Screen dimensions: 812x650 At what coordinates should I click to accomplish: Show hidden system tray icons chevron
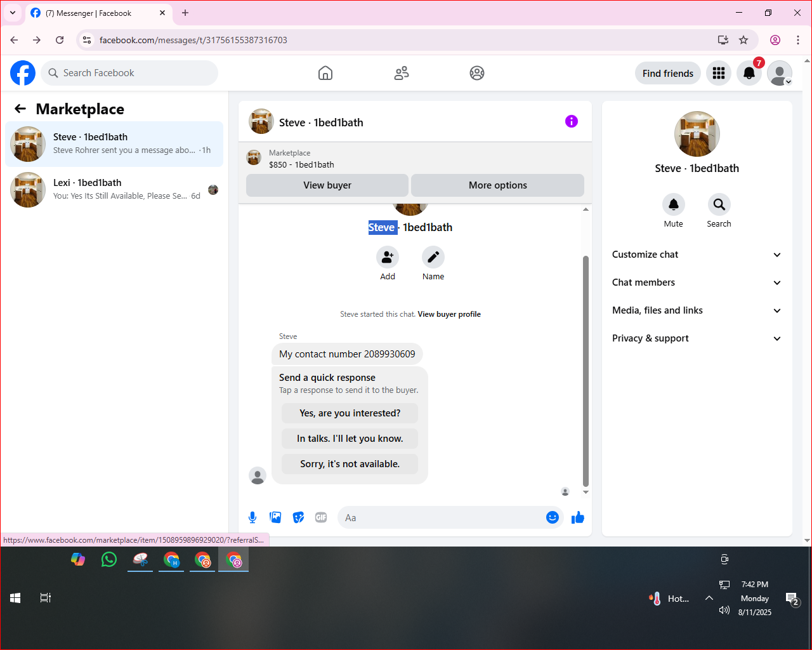709,598
